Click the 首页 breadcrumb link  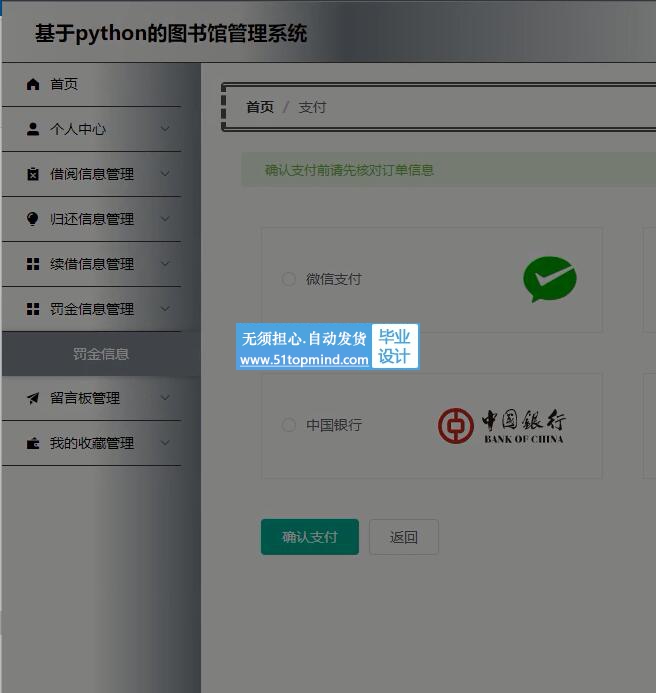pyautogui.click(x=260, y=107)
